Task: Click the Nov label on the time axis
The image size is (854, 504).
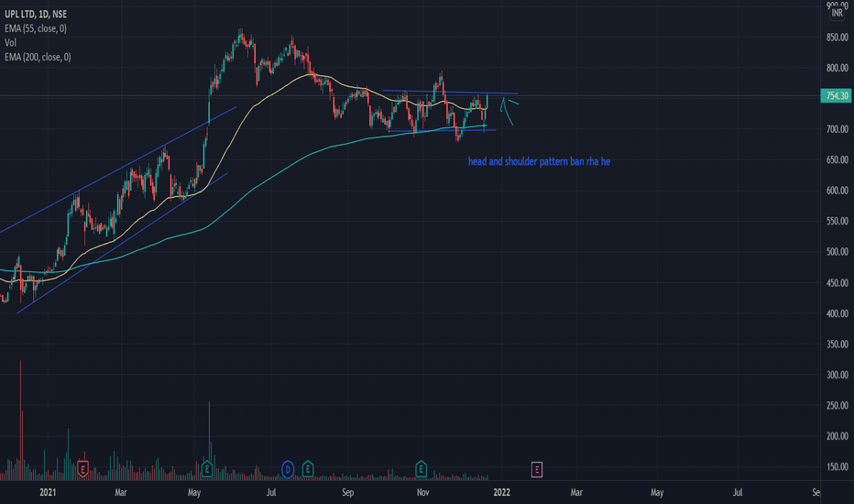Action: point(422,493)
